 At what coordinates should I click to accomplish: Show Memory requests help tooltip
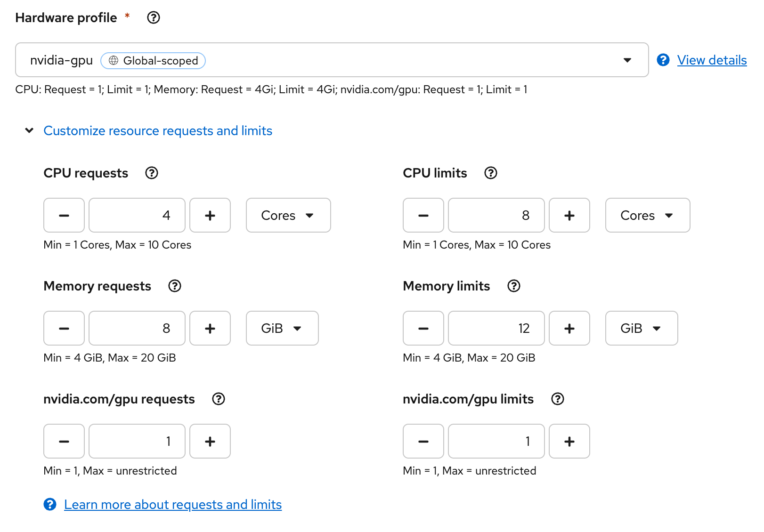pos(175,286)
